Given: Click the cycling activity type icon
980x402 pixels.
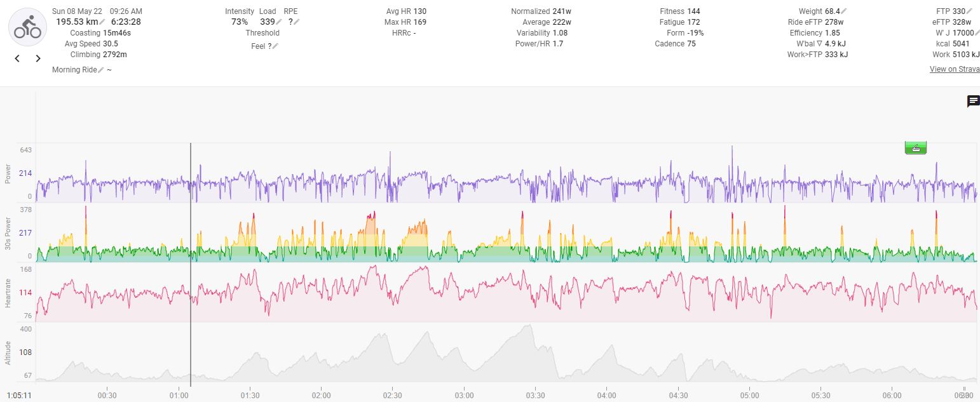Looking at the screenshot, I should 27,28.
